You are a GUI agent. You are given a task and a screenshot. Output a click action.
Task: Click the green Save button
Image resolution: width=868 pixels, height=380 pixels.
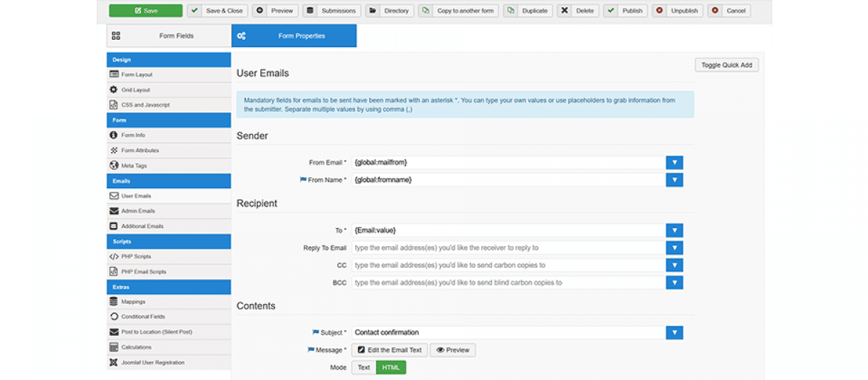click(145, 11)
